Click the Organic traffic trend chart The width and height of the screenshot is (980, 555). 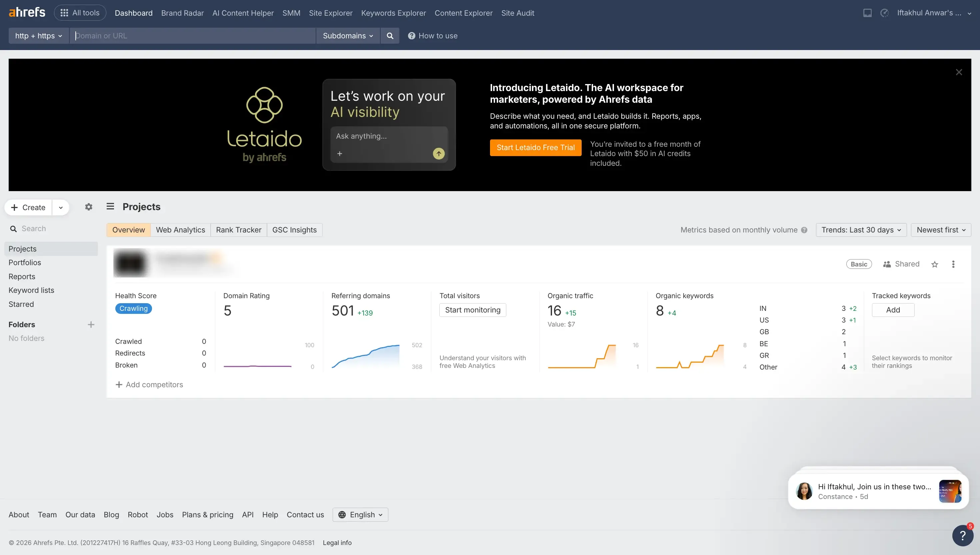click(x=582, y=356)
